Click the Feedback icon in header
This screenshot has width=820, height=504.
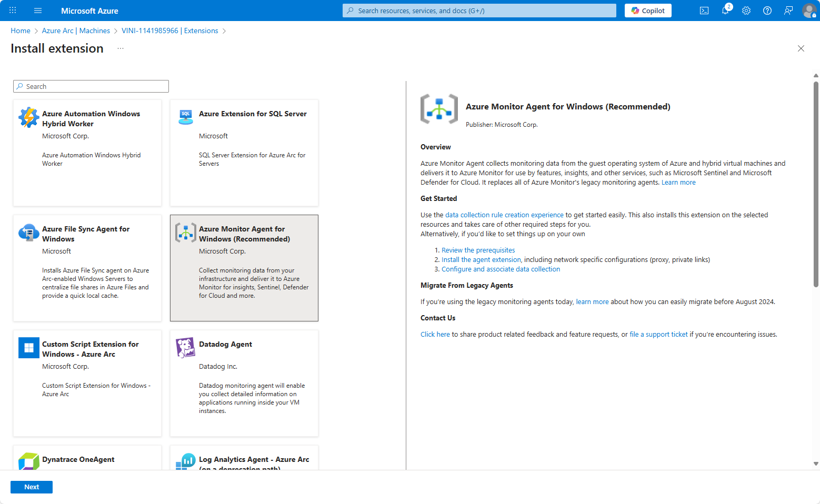coord(788,11)
